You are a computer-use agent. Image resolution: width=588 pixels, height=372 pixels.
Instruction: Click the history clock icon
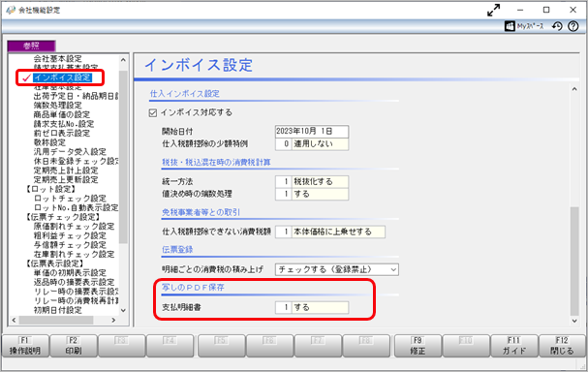coord(557,26)
